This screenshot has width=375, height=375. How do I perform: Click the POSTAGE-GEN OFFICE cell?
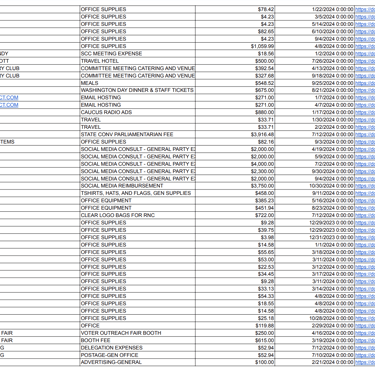click(x=138, y=355)
